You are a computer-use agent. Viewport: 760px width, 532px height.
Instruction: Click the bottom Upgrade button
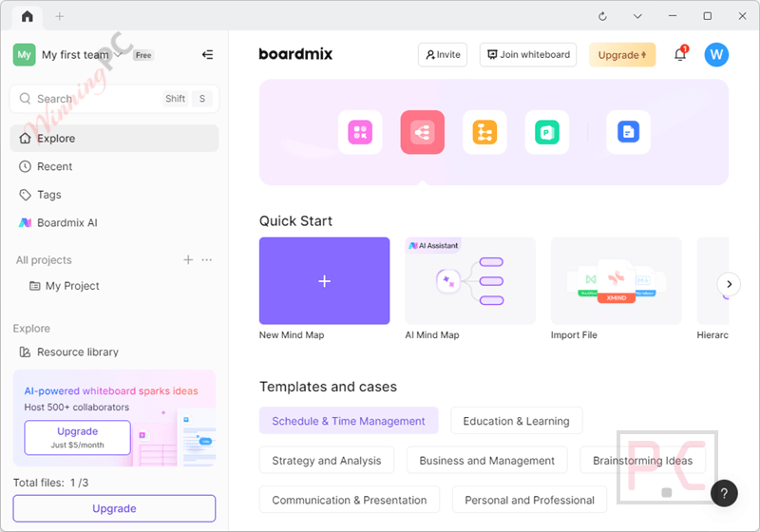pos(114,508)
